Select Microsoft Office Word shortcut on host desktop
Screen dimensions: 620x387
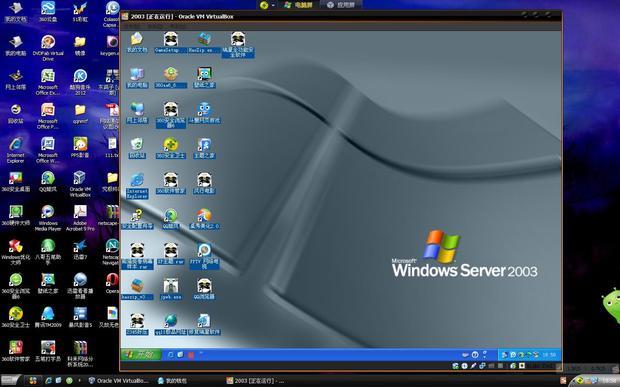(48, 150)
